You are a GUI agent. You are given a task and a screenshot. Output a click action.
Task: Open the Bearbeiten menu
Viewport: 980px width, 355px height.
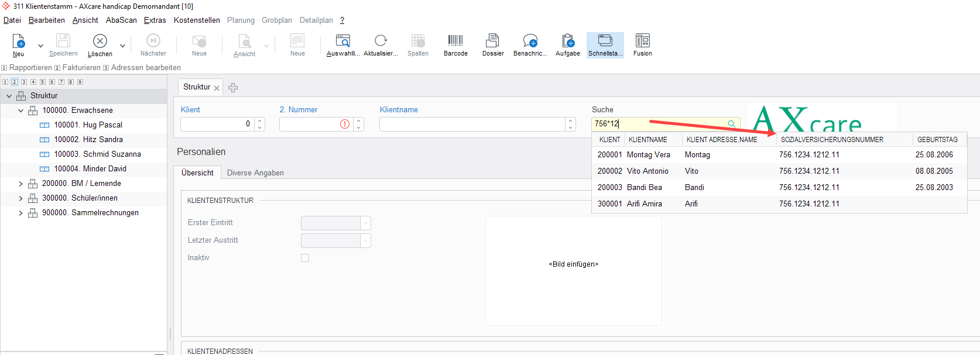tap(47, 20)
